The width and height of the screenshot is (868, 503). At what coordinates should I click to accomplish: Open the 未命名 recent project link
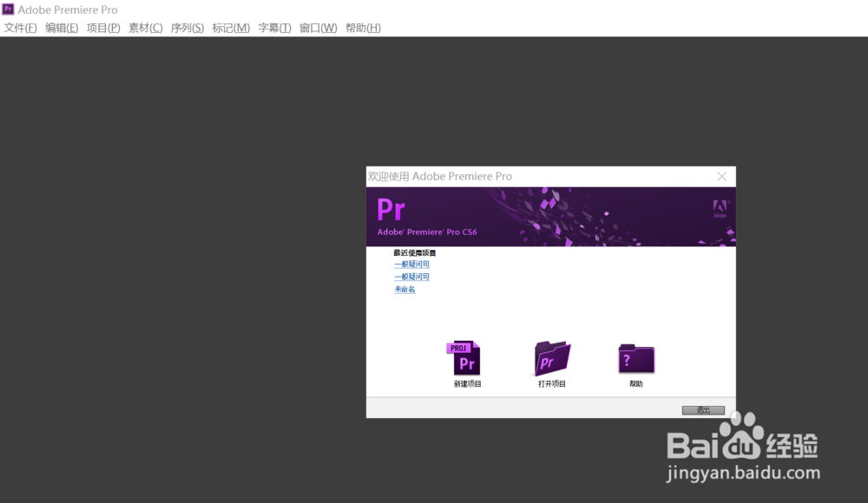pos(404,290)
